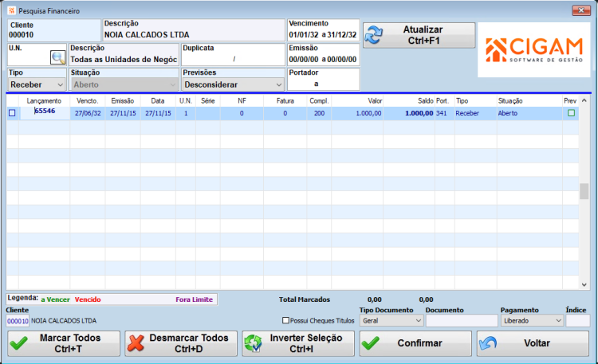Expand the Previsões dropdown showing Desconsiderar
This screenshot has width=598, height=364.
point(233,84)
